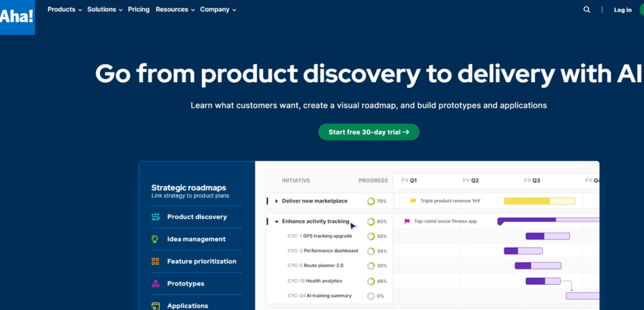Click the Route planner 2.0 progress ring
Screen dimensions: 644x310
pos(371,265)
